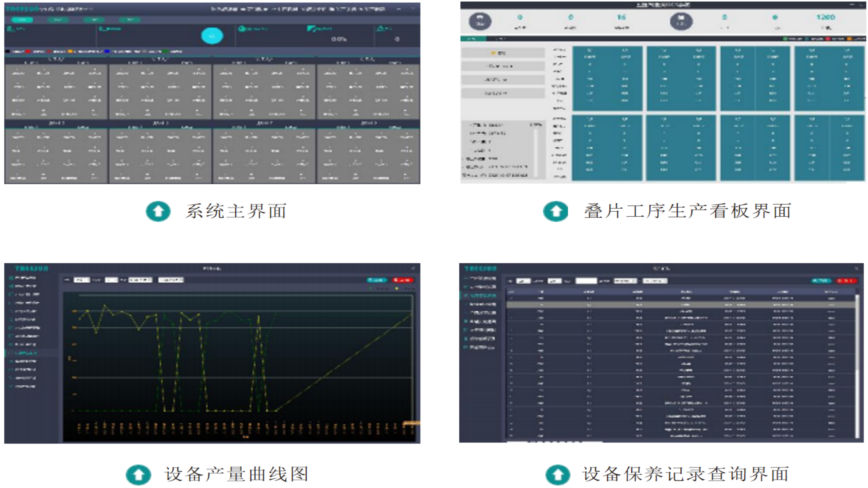
Task: Click the caption text 系统主界面
Action: pos(236,211)
